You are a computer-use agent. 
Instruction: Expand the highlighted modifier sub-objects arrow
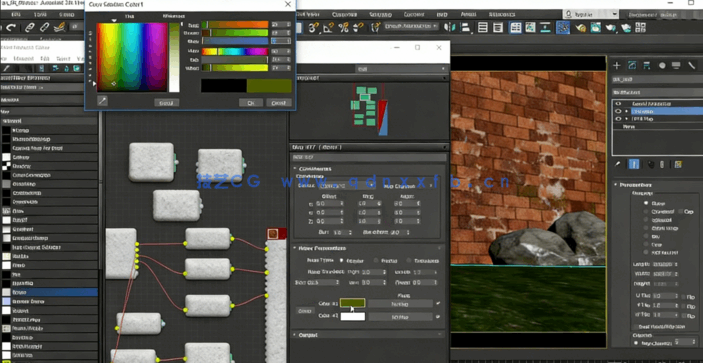[626, 111]
